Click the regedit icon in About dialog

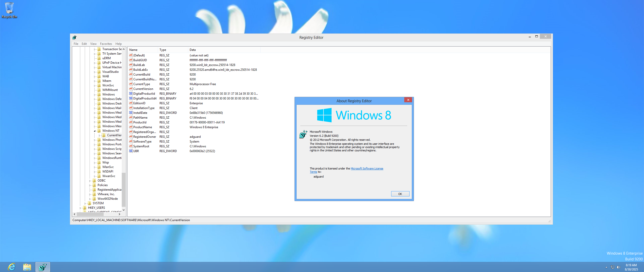[303, 134]
